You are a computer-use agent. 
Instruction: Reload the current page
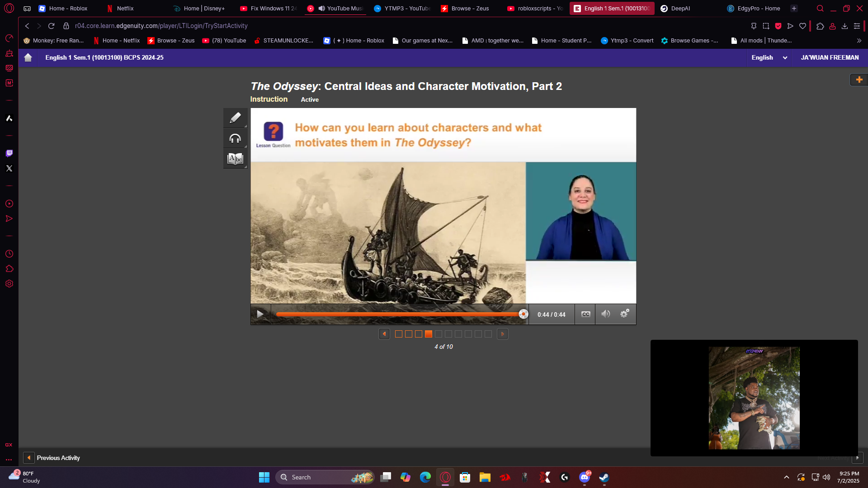51,26
